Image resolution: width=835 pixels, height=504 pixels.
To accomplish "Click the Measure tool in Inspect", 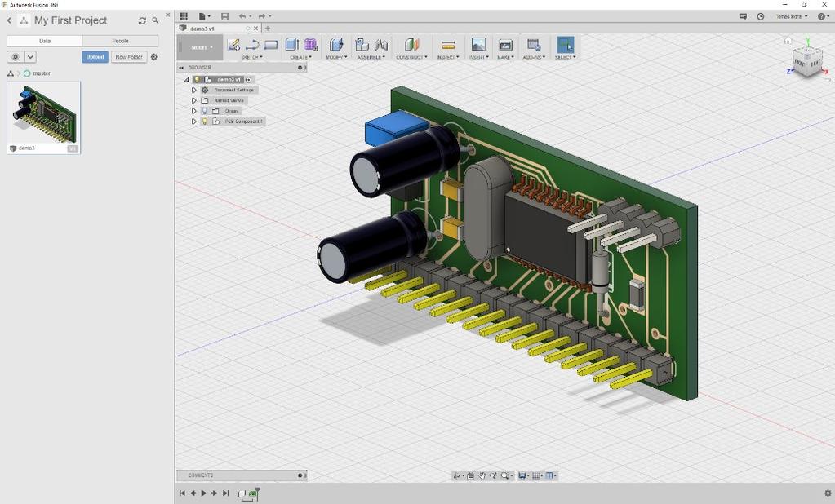I will [448, 45].
